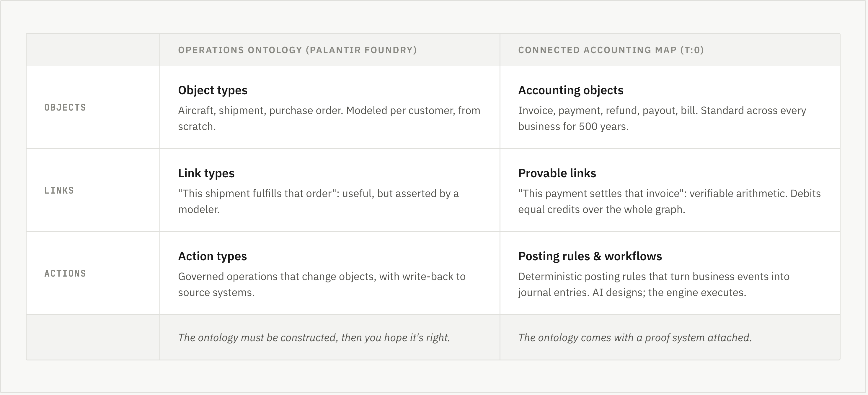Image resolution: width=868 pixels, height=395 pixels.
Task: Click the OBJECTS row label
Action: coord(65,108)
